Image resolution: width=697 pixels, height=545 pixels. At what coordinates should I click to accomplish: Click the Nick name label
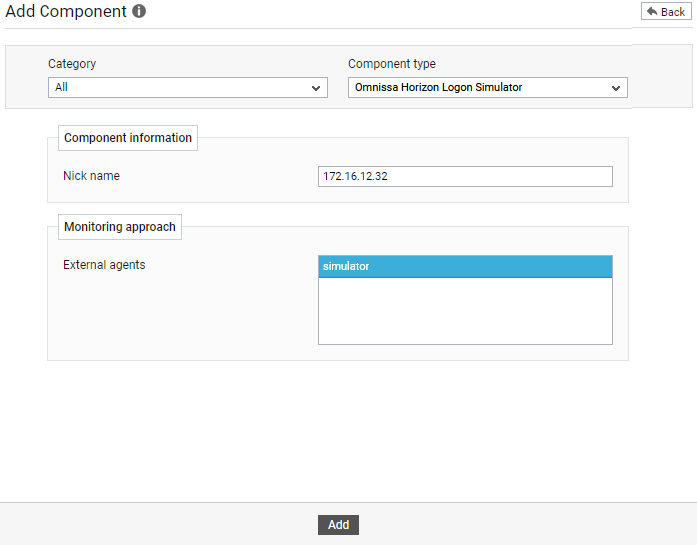coord(91,176)
